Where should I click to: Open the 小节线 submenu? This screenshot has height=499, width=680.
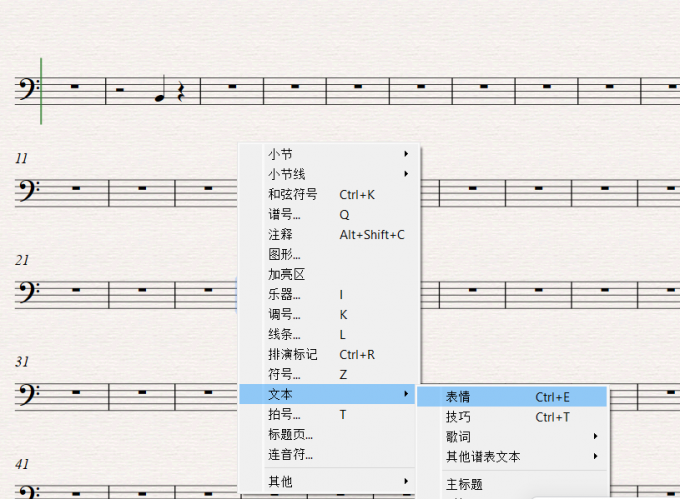(x=328, y=174)
